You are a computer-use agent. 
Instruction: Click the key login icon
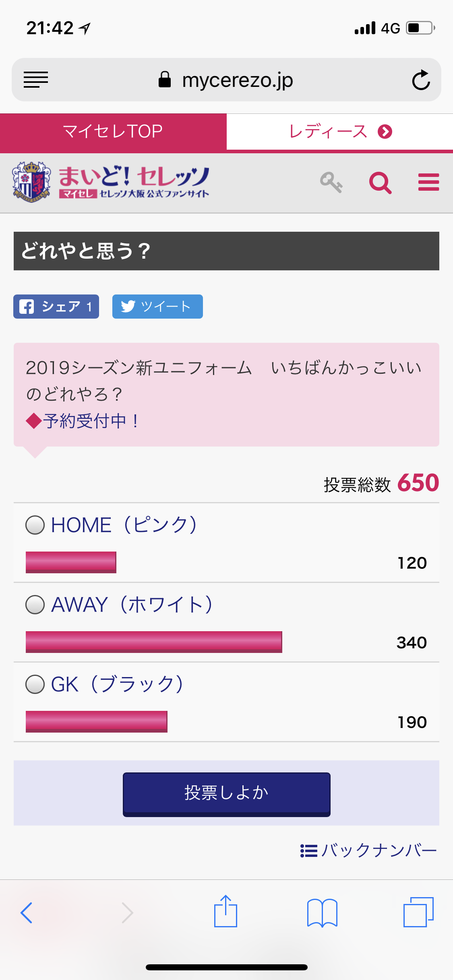coord(331,183)
